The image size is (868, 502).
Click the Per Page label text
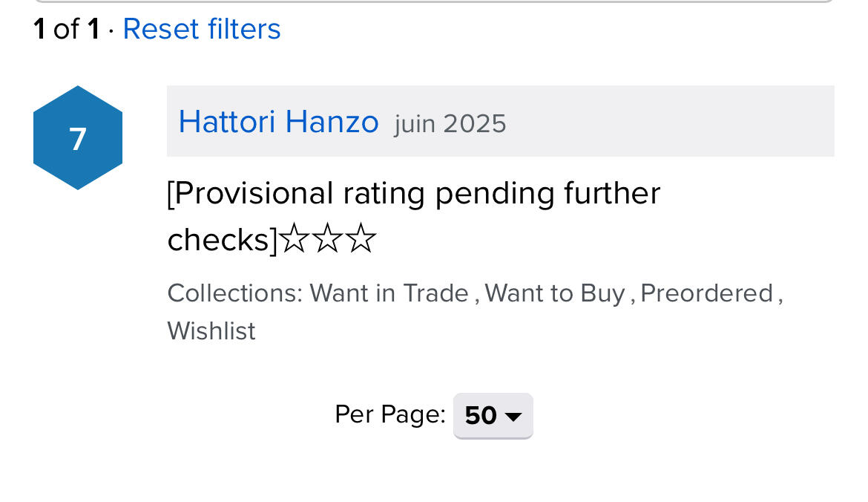pyautogui.click(x=389, y=414)
